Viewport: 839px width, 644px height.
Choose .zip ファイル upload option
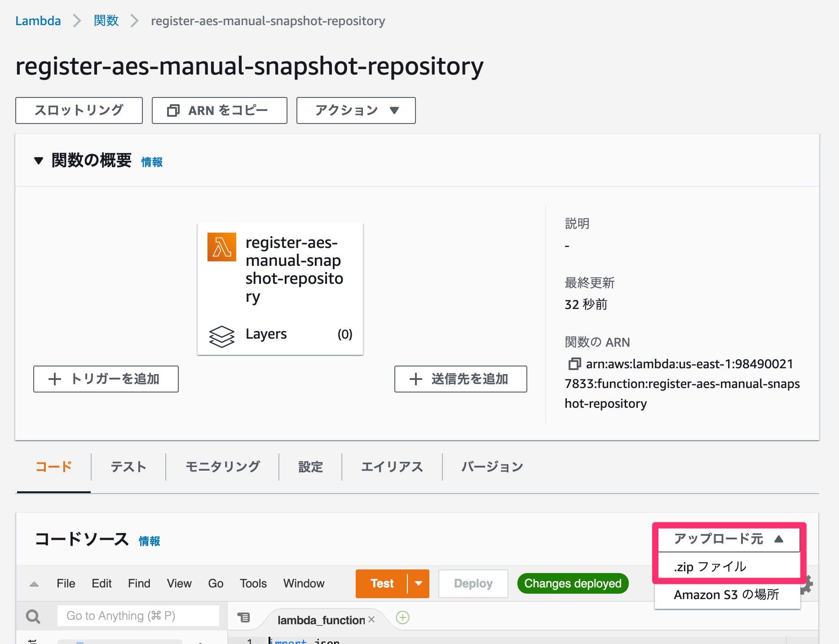click(728, 567)
